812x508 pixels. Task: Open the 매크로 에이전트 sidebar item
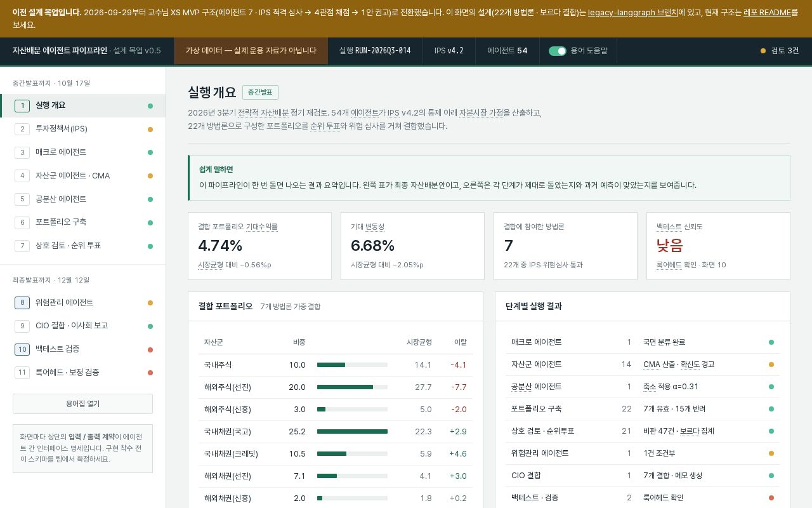82,152
